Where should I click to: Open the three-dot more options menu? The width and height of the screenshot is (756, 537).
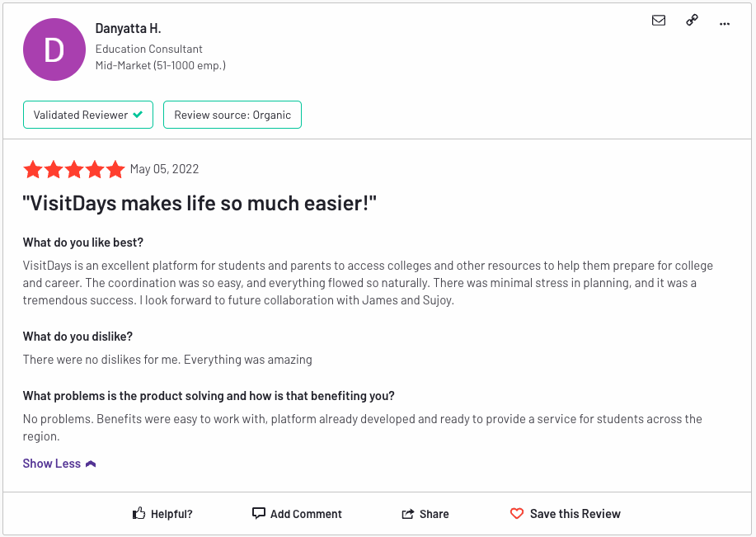click(x=725, y=23)
